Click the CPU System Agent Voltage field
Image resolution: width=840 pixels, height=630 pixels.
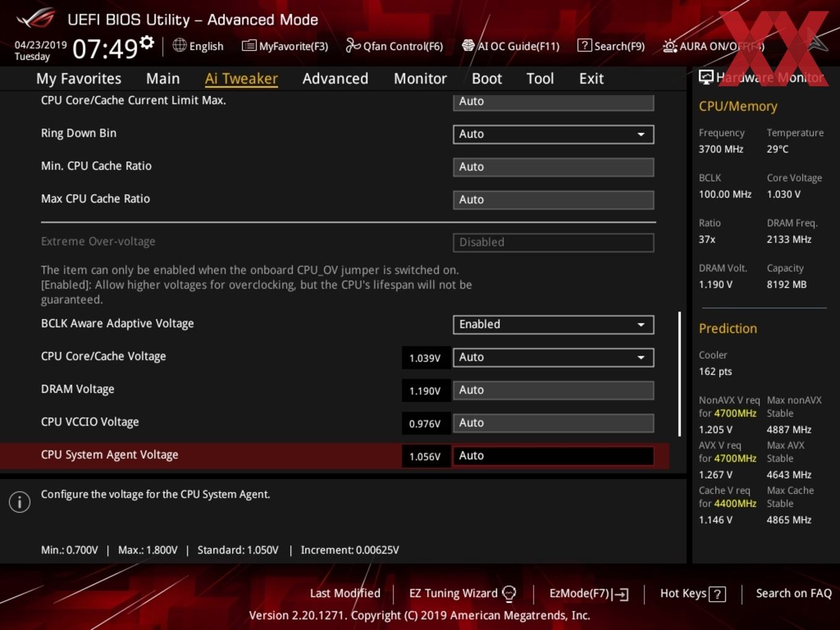coord(553,455)
